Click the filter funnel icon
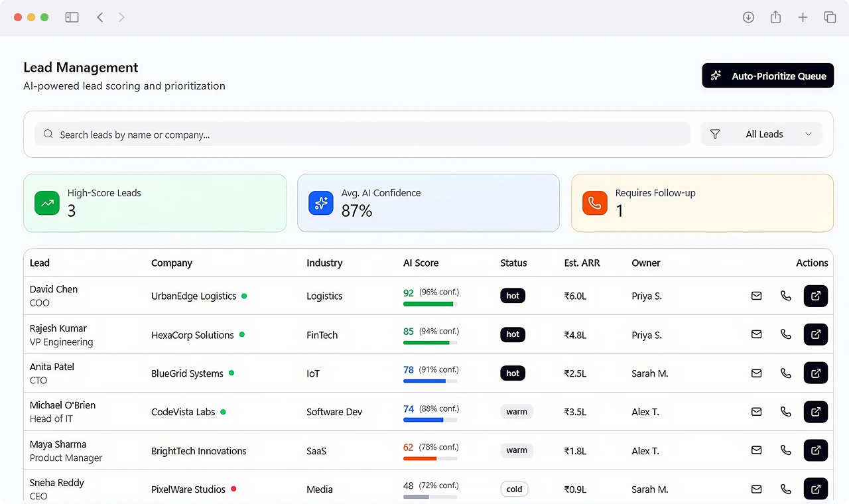The height and width of the screenshot is (504, 849). coord(715,134)
